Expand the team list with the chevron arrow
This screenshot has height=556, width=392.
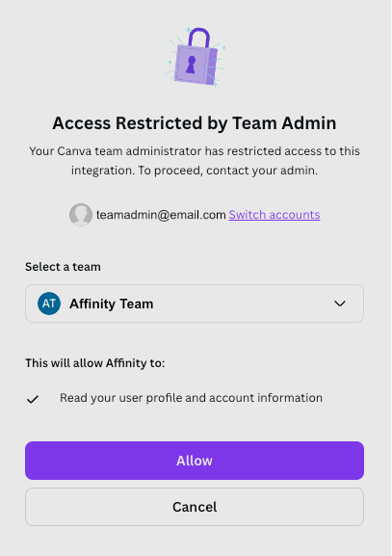340,304
